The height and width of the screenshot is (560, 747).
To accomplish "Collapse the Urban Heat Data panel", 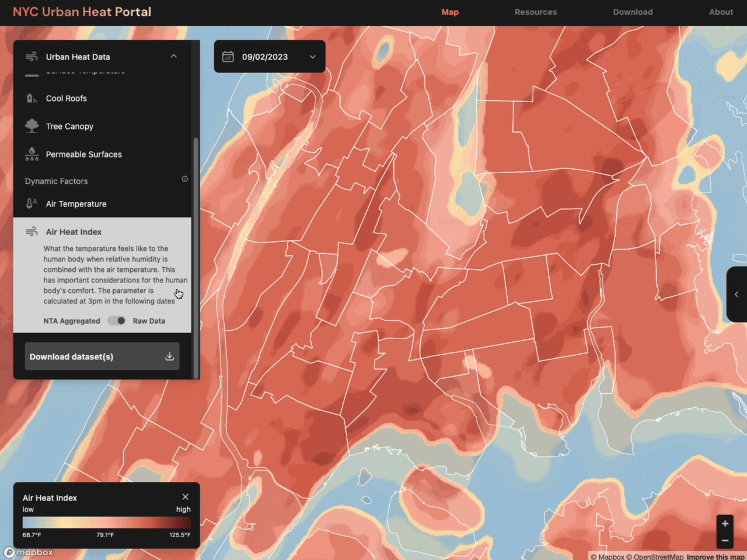I will tap(173, 57).
